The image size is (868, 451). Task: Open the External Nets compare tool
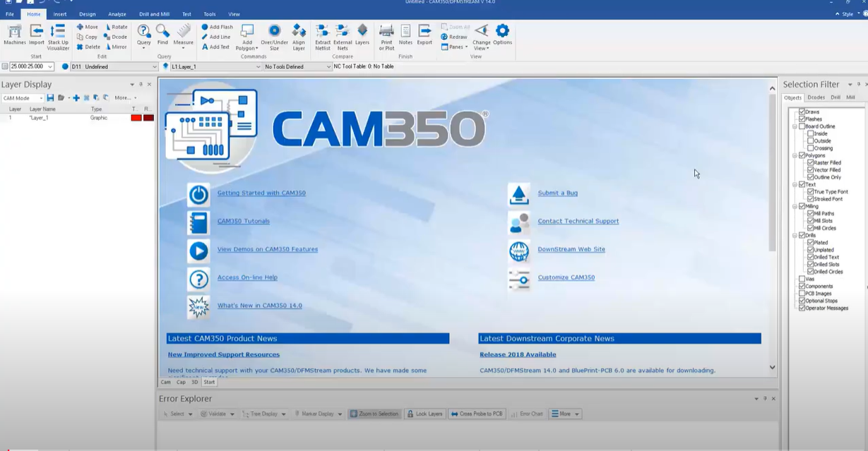tap(343, 37)
